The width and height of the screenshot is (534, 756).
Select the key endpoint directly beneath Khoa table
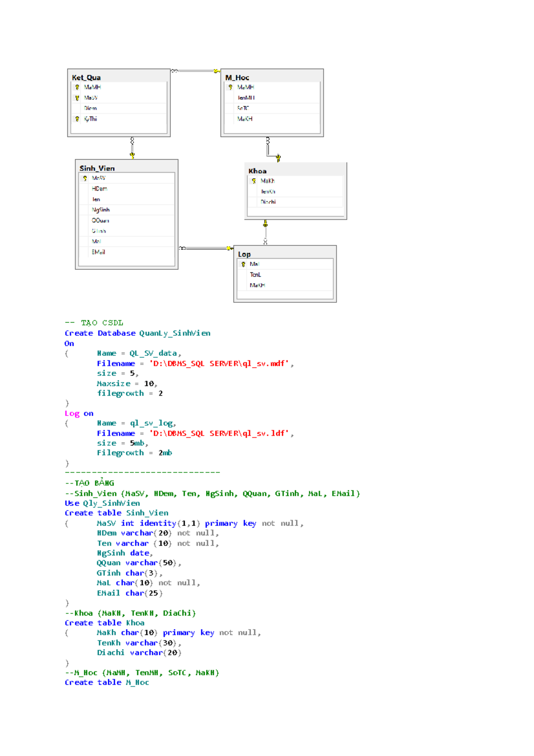pyautogui.click(x=266, y=224)
